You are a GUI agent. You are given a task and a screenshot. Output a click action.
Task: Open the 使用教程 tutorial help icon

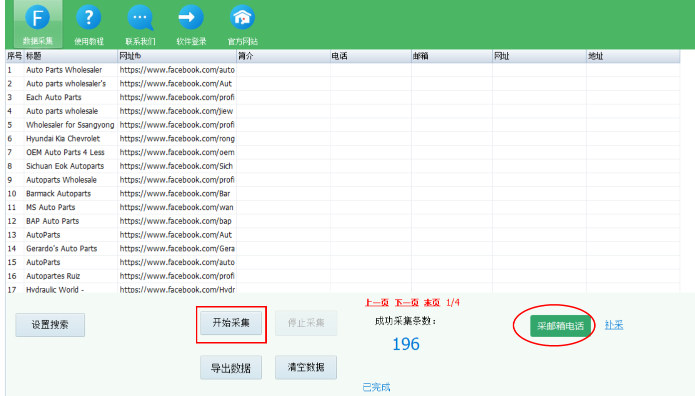click(89, 24)
